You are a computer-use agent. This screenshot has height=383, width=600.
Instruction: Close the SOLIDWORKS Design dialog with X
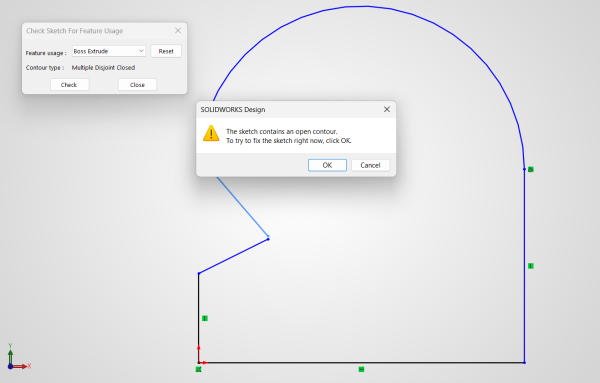pyautogui.click(x=387, y=109)
